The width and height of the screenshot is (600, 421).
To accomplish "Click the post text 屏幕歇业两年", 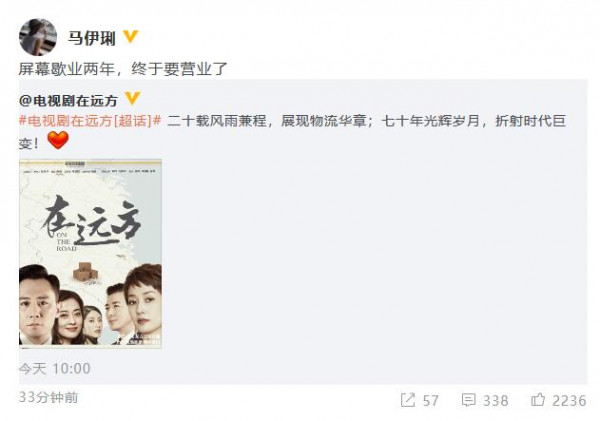I will click(x=67, y=69).
